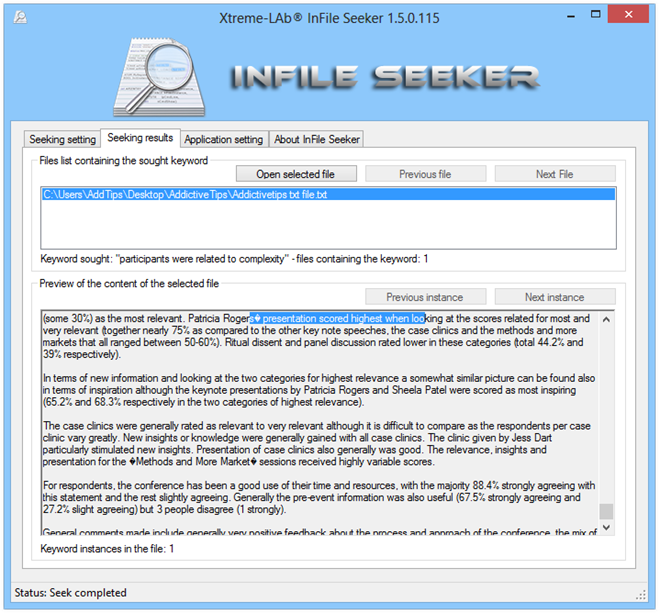Select the Seeking results tab
Screen dimensions: 660x613
pyautogui.click(x=140, y=138)
